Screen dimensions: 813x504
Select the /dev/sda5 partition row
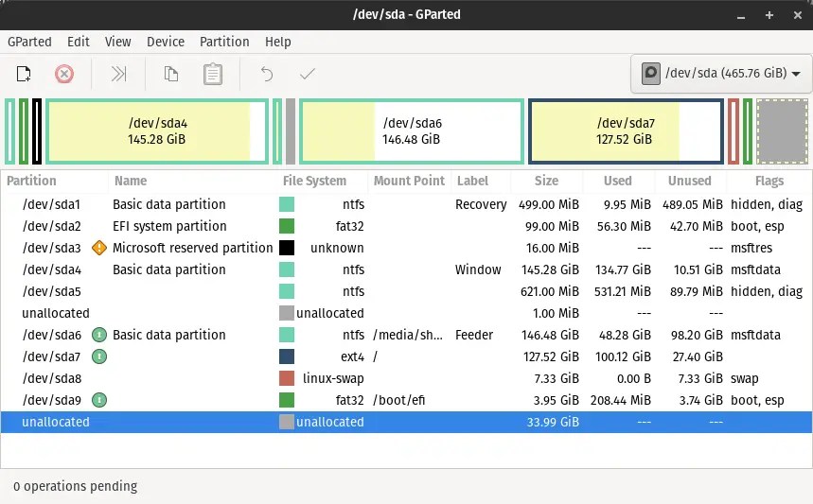[x=407, y=291]
